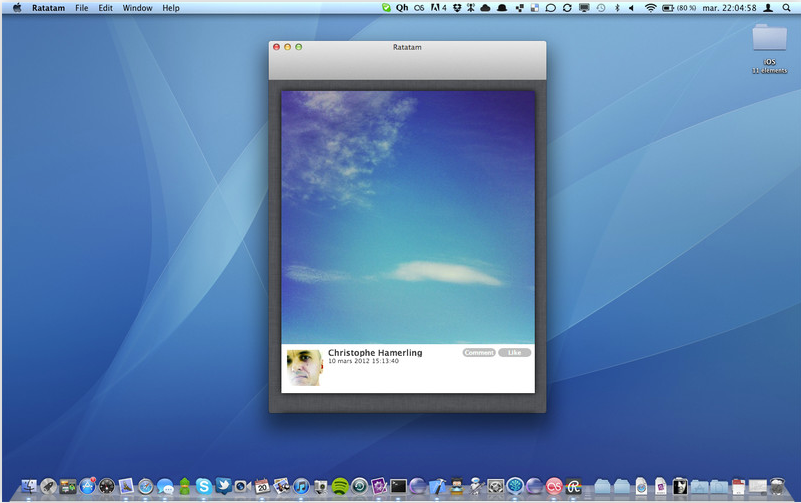Viewport: 801px width, 503px height.
Task: Open Calendar icon showing 20
Action: [x=262, y=486]
